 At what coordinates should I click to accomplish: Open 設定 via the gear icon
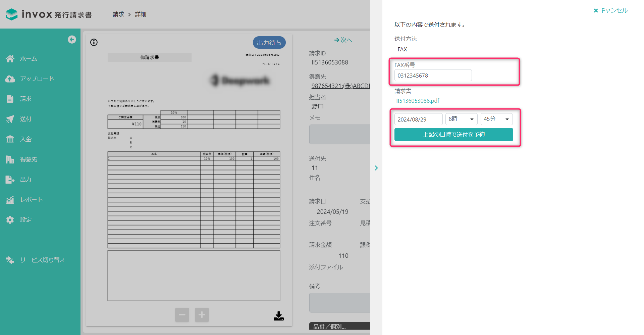10,220
